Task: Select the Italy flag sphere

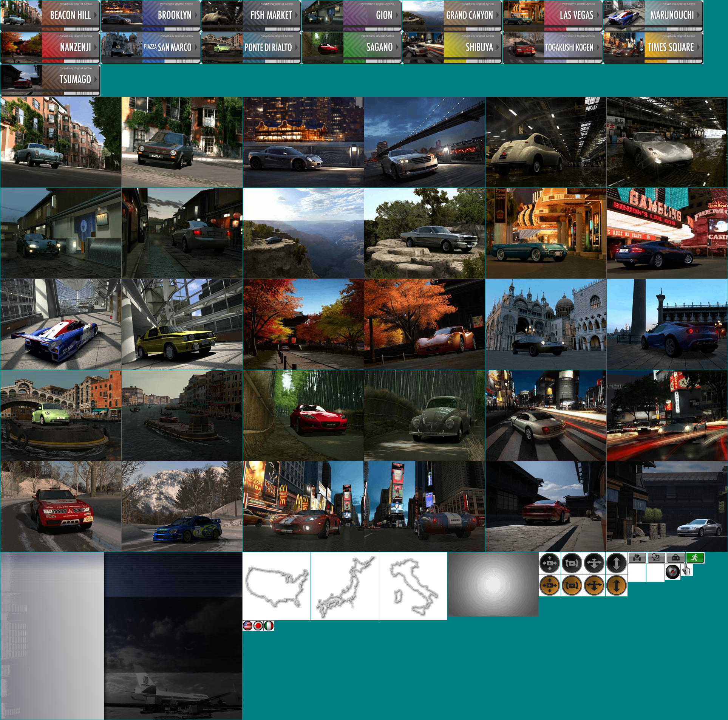Action: point(269,626)
